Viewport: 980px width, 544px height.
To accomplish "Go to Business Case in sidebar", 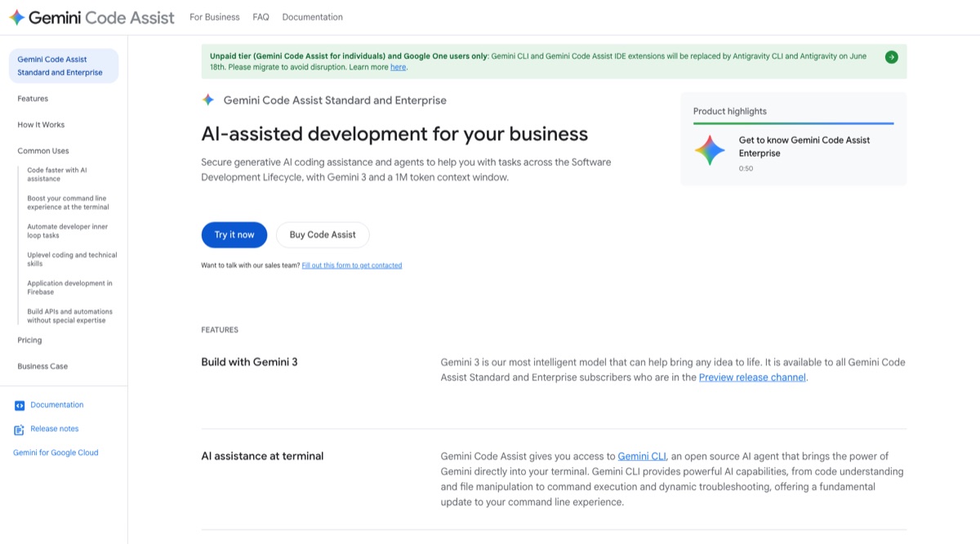I will (x=42, y=367).
